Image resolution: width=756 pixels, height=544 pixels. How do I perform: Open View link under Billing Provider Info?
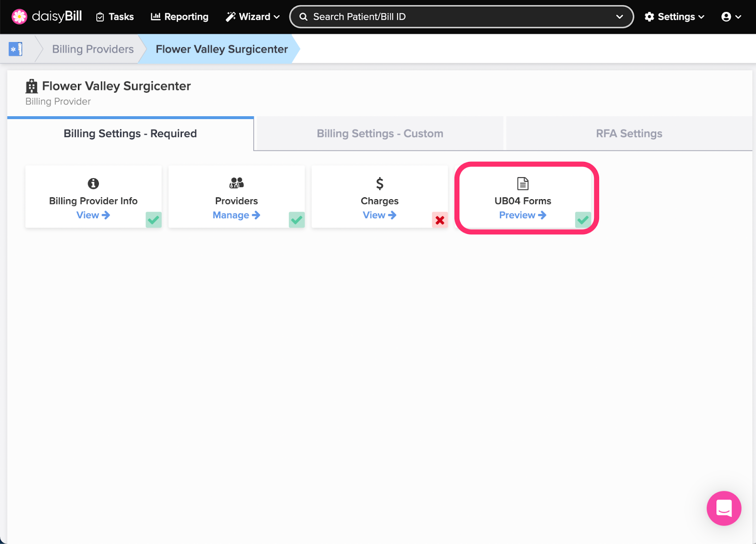click(93, 215)
